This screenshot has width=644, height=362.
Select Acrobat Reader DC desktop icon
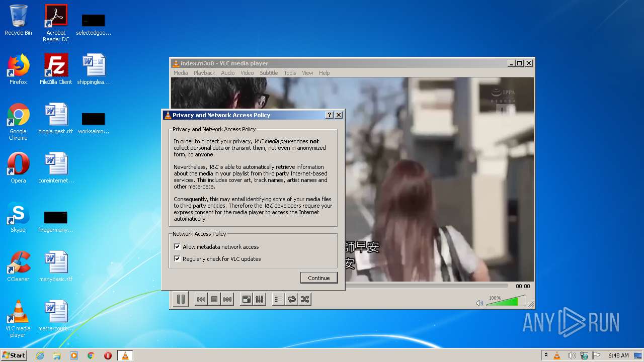click(56, 23)
